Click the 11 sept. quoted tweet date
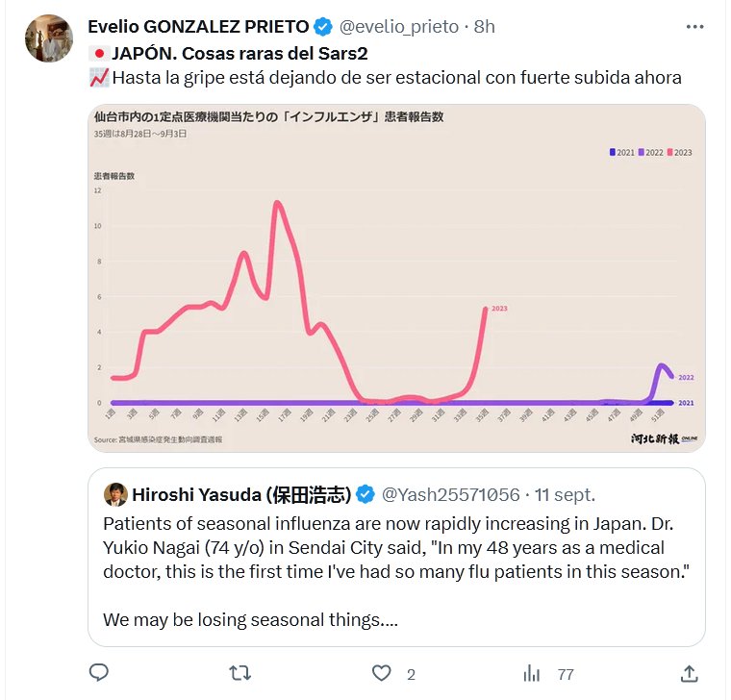The image size is (731, 700). click(x=563, y=495)
